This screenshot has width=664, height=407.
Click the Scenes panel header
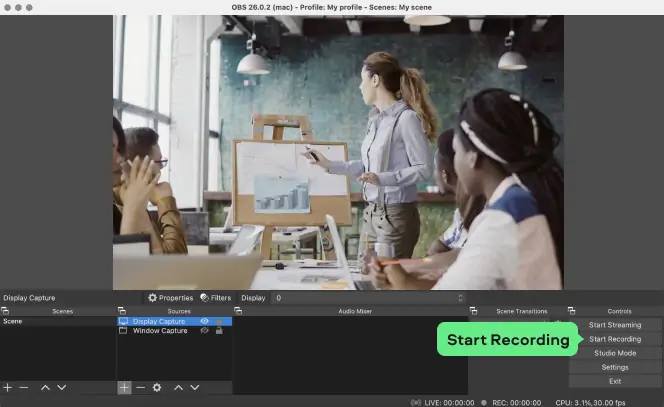pos(63,311)
